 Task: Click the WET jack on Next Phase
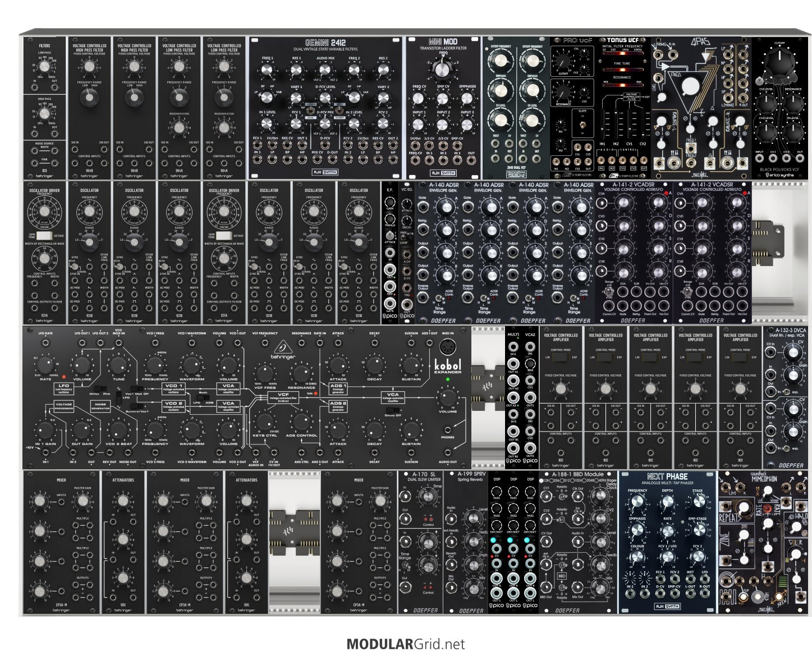tap(690, 579)
